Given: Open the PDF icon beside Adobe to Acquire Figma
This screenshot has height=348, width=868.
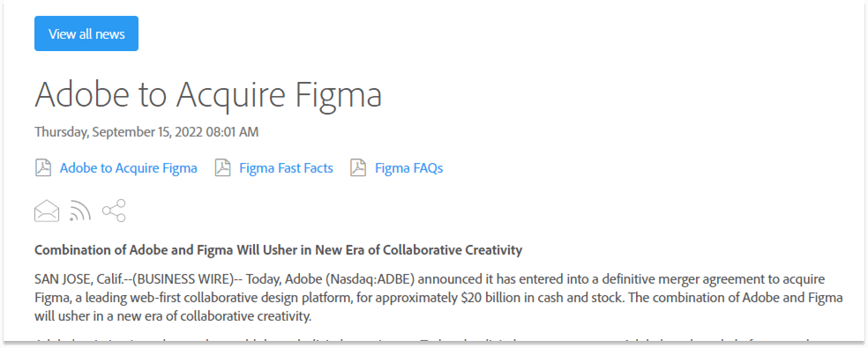Looking at the screenshot, I should (43, 167).
